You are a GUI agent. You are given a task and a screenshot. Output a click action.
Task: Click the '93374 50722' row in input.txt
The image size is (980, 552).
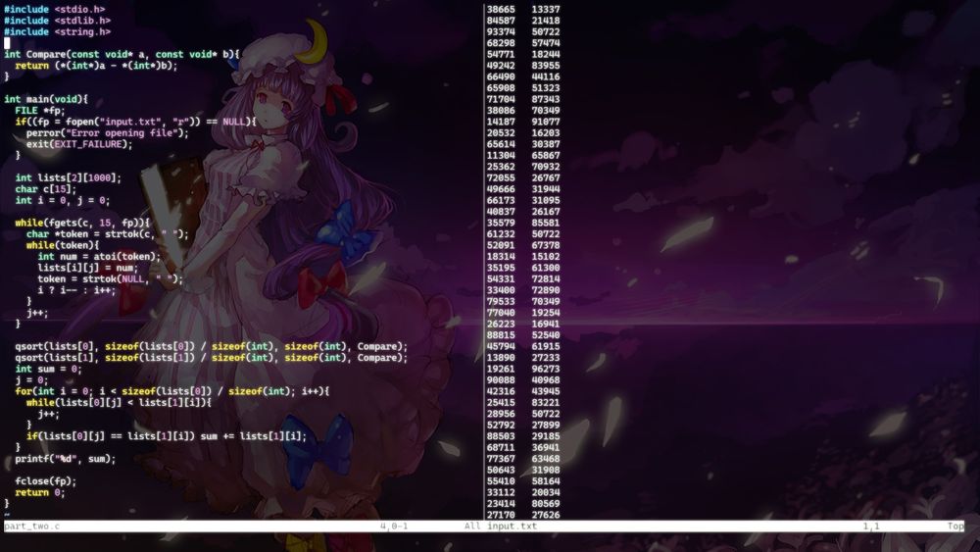[x=523, y=32]
